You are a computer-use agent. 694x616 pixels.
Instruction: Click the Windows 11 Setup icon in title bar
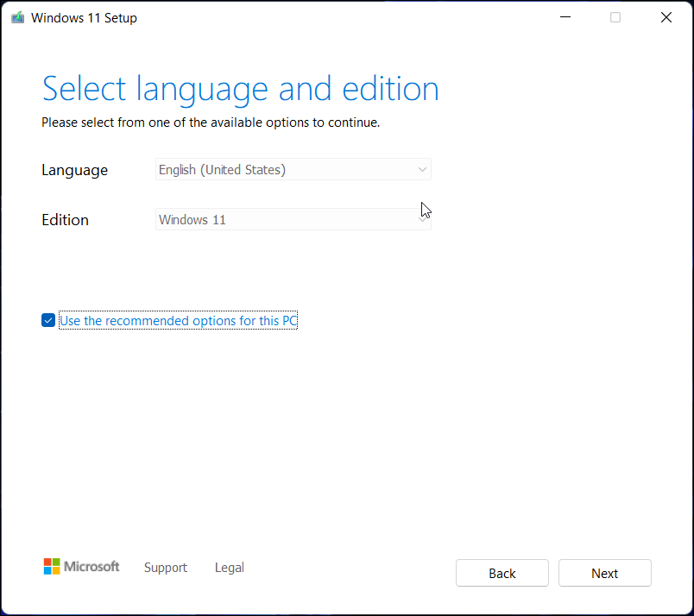pyautogui.click(x=17, y=16)
